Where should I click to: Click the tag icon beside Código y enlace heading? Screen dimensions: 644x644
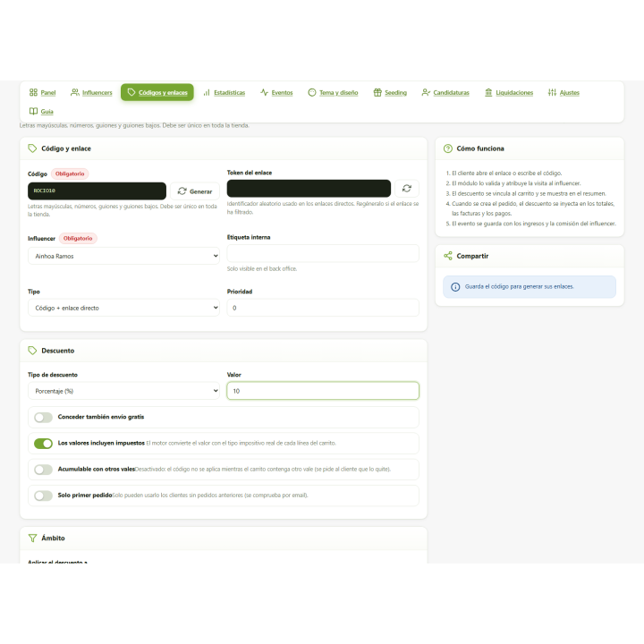point(32,148)
